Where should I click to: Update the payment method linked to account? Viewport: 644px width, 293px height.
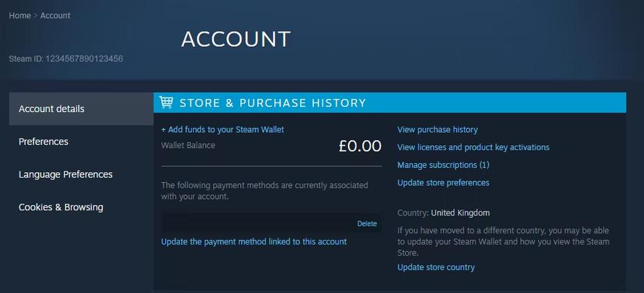point(254,242)
